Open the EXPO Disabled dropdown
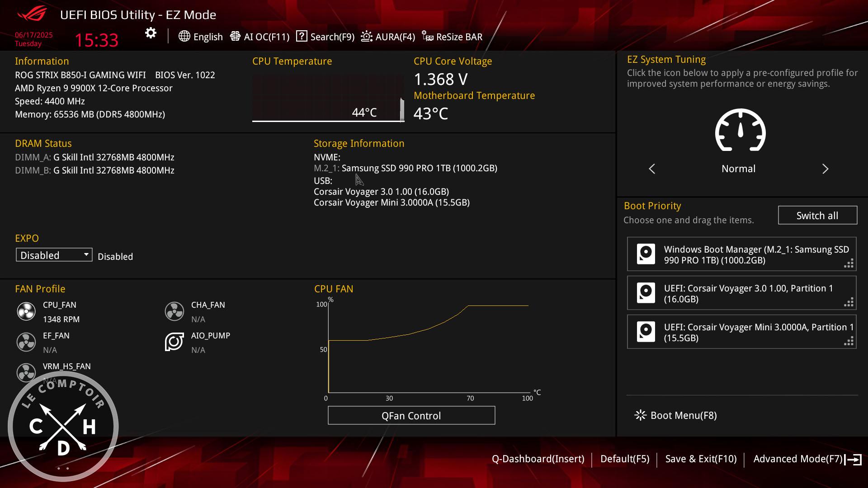Viewport: 868px width, 488px height. 53,254
